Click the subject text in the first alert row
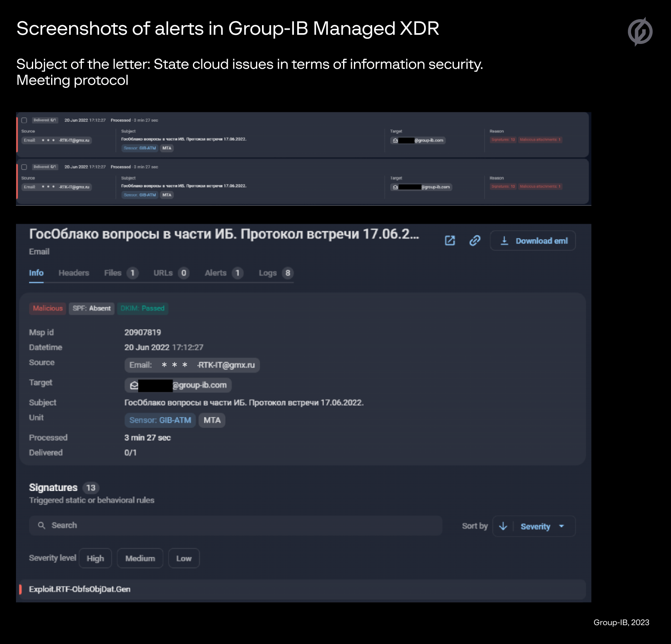Screen dimensions: 671x644 [184, 139]
